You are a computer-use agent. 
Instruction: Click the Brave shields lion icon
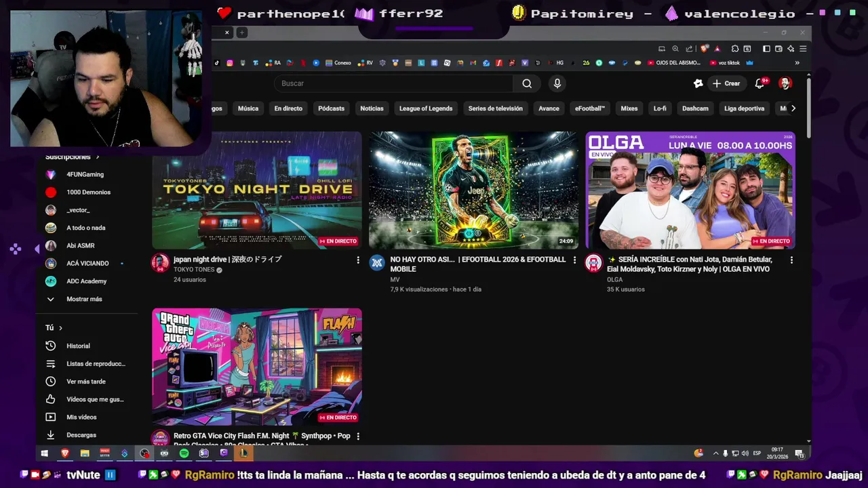pos(705,49)
